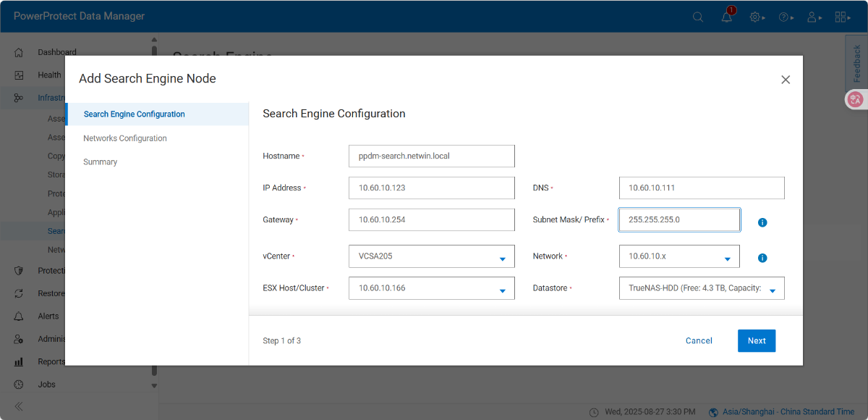Click into the IP Address field
This screenshot has height=420, width=868.
(x=432, y=188)
